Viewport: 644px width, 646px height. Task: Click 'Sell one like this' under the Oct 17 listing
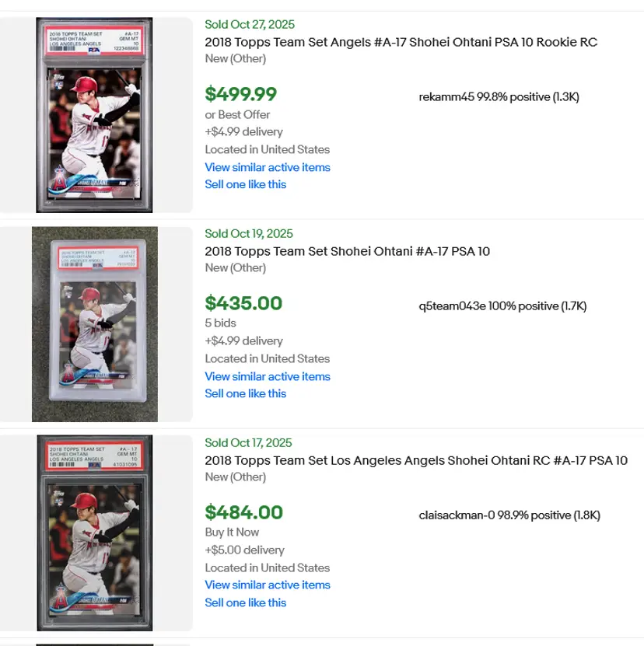pos(245,602)
